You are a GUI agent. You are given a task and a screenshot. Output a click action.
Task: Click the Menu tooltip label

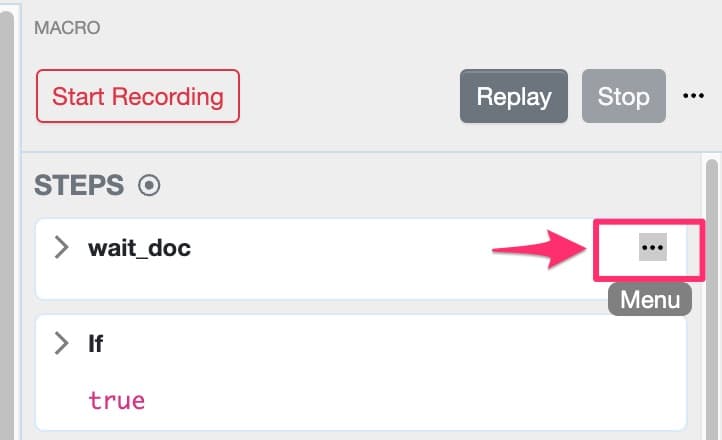(650, 299)
